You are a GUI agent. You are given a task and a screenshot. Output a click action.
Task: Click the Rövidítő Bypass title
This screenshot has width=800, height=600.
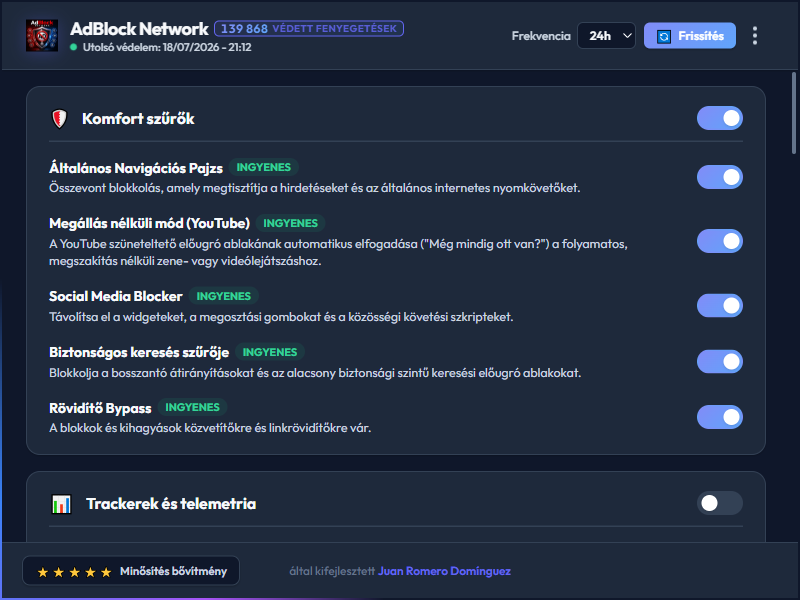[100, 408]
